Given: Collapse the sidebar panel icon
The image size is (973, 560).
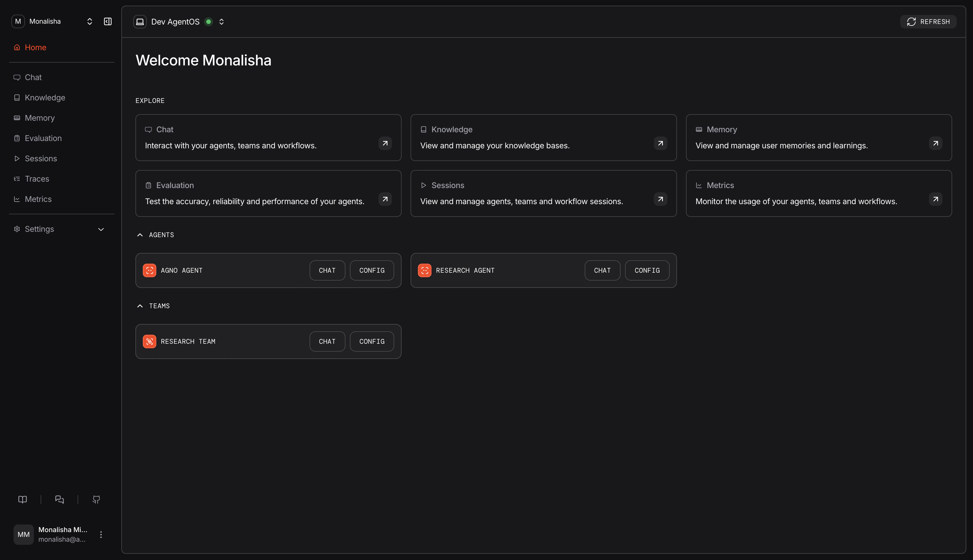Looking at the screenshot, I should click(108, 21).
